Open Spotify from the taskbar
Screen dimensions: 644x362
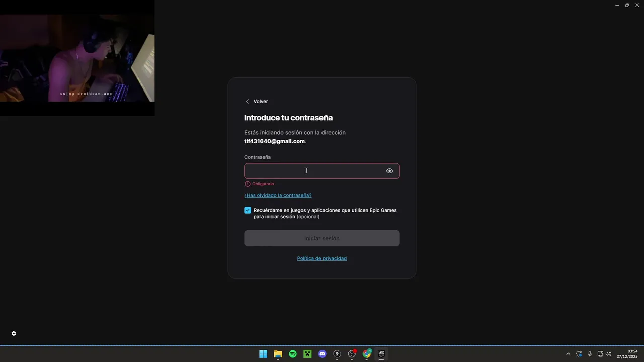click(293, 354)
